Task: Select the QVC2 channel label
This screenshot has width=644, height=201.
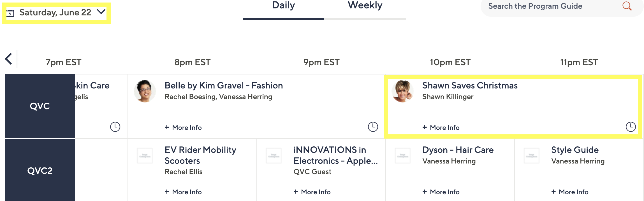Action: click(x=40, y=170)
